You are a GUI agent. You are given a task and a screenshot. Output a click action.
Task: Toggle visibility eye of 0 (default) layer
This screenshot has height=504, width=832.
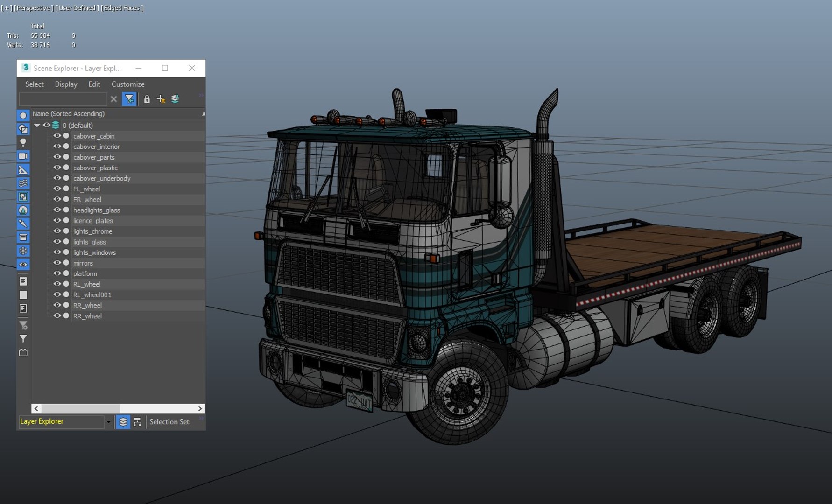[46, 125]
